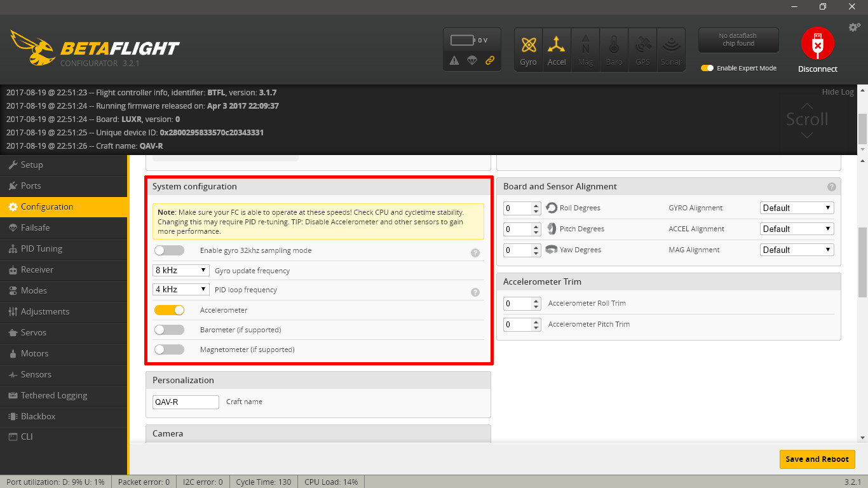Open the Setup tab

(64, 165)
